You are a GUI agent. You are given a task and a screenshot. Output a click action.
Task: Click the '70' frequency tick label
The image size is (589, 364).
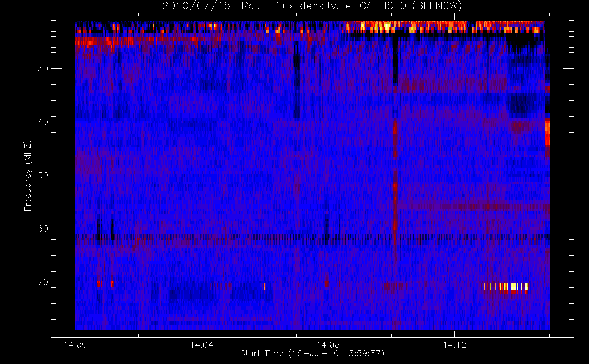click(x=43, y=282)
